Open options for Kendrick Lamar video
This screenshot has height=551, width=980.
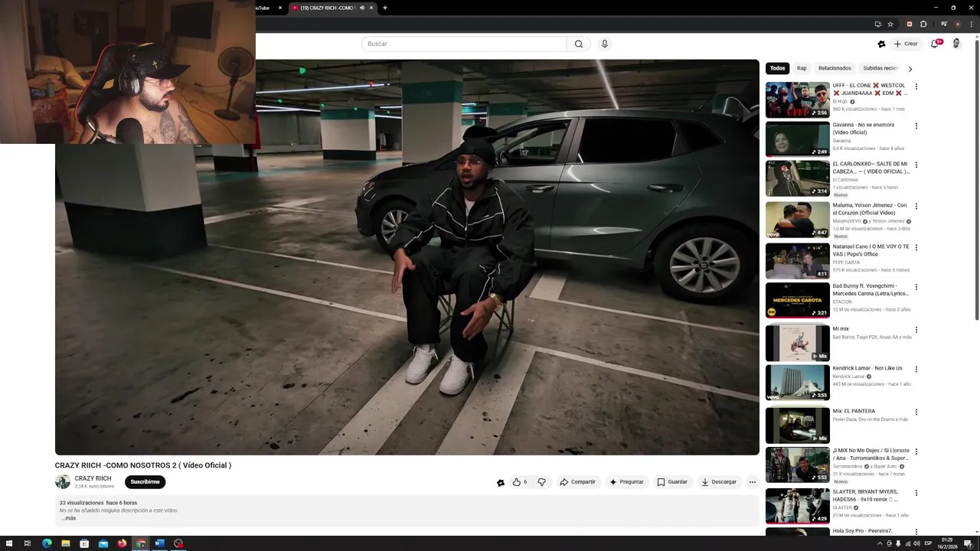point(916,369)
